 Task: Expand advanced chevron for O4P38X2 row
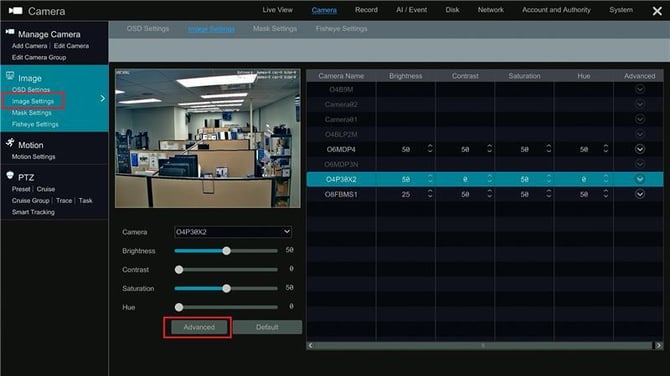point(640,179)
